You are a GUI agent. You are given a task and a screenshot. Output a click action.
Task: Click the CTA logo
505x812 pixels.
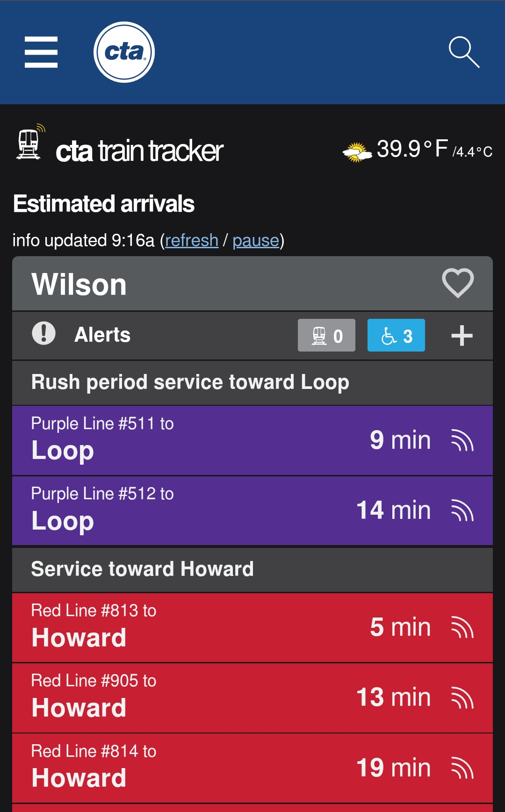[x=124, y=52]
